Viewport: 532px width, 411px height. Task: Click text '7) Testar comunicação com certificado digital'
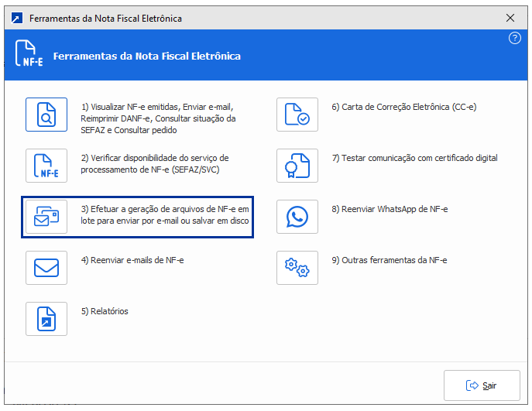point(414,158)
